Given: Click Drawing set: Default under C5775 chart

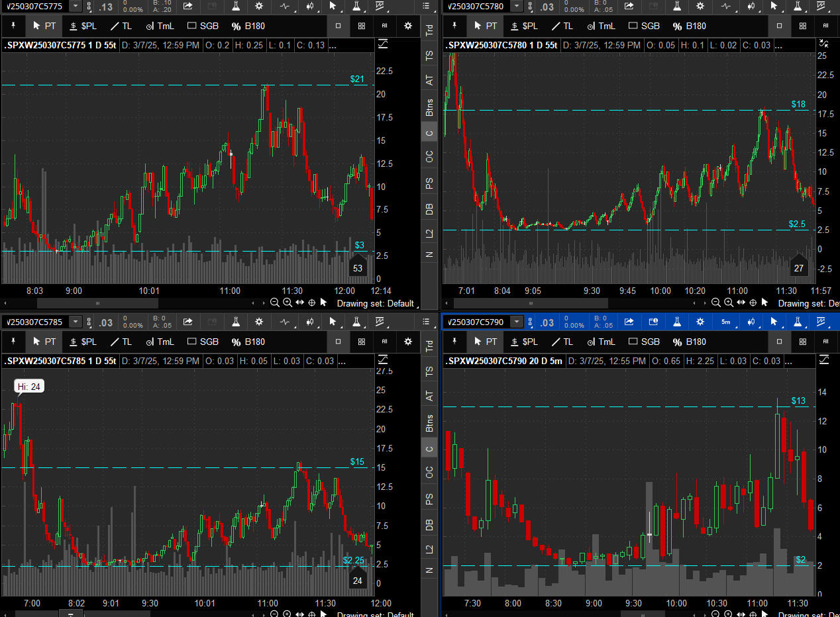Looking at the screenshot, I should (375, 303).
